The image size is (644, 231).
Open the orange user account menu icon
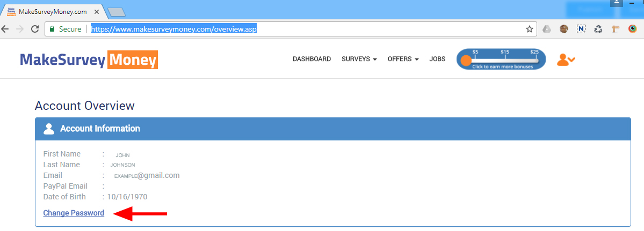(566, 60)
